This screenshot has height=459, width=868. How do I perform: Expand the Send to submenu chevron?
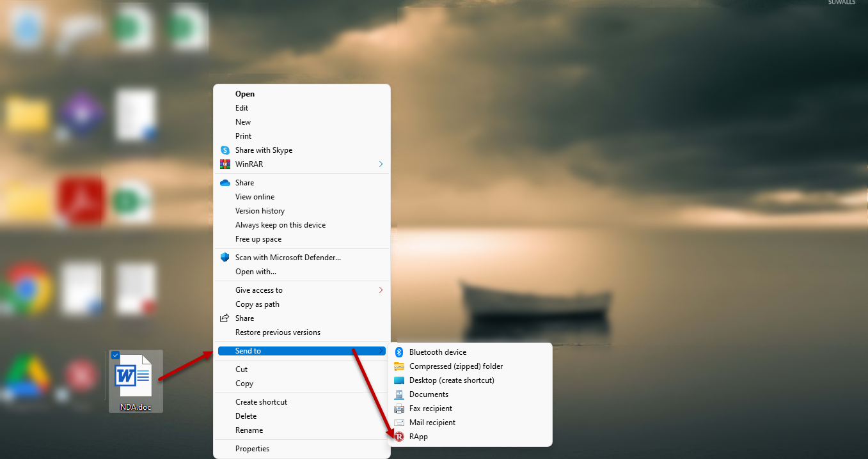(381, 351)
